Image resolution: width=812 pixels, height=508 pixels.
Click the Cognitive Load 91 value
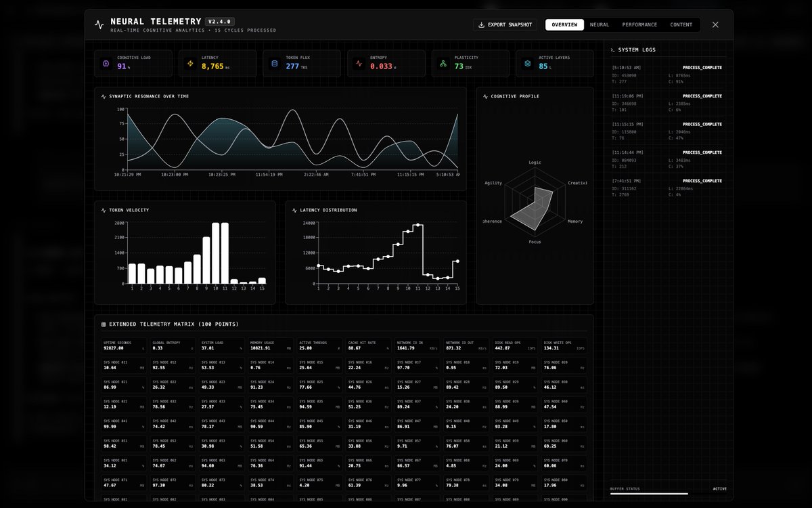pyautogui.click(x=122, y=66)
